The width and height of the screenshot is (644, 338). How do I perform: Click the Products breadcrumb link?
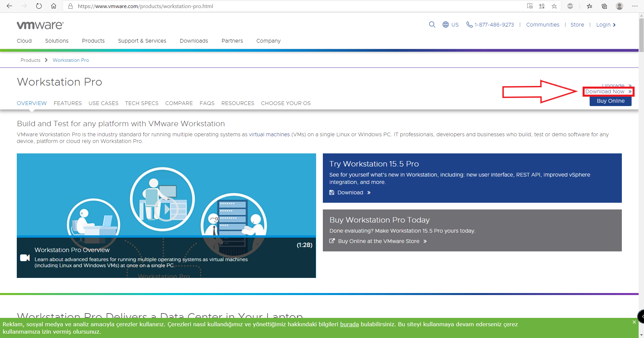(x=31, y=60)
